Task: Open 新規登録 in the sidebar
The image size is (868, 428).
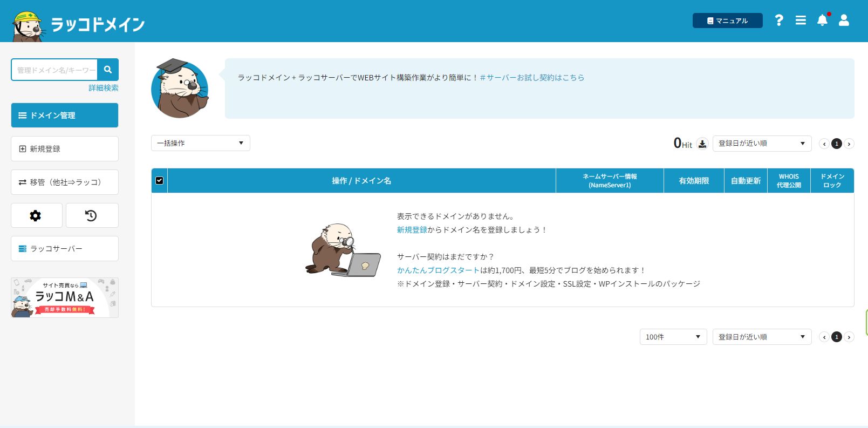Action: point(65,148)
